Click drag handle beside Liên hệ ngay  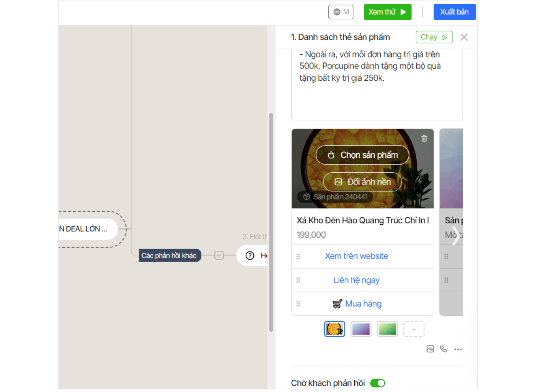pyautogui.click(x=298, y=280)
